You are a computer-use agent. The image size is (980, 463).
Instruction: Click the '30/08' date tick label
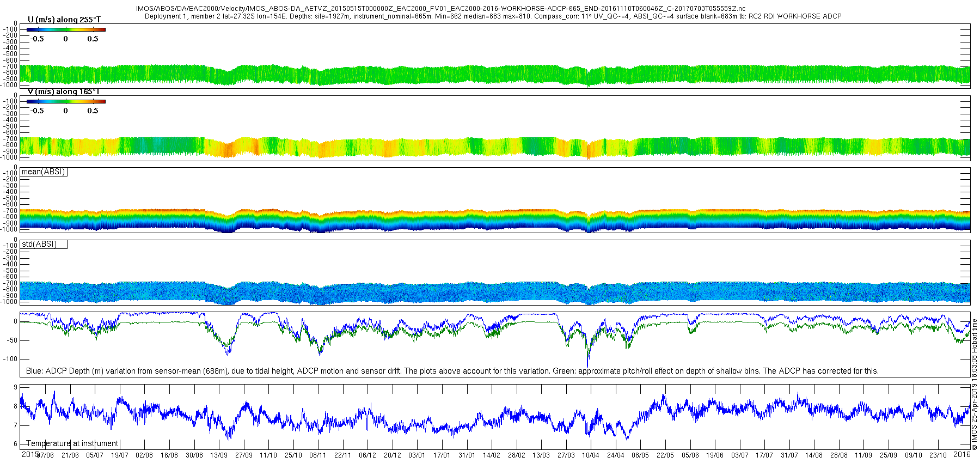194,455
